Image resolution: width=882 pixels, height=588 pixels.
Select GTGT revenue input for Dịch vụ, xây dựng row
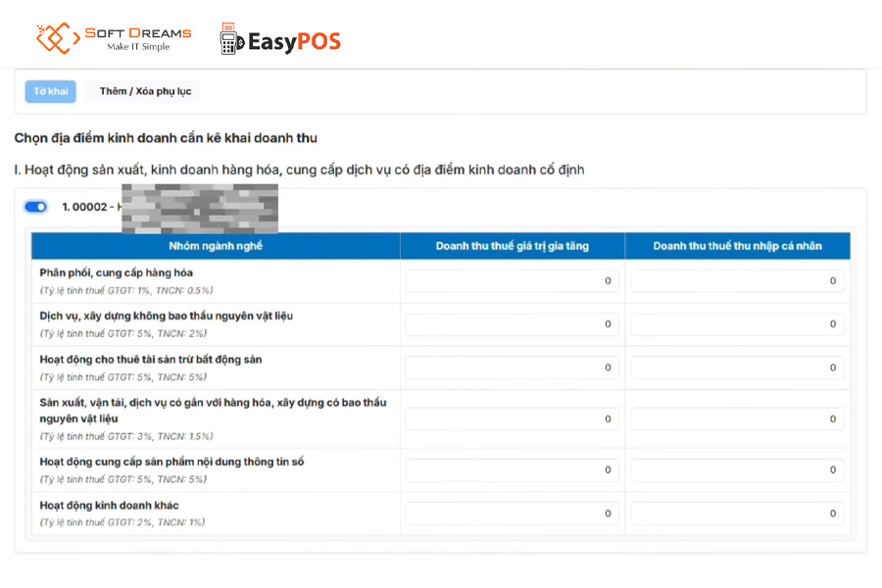512,324
